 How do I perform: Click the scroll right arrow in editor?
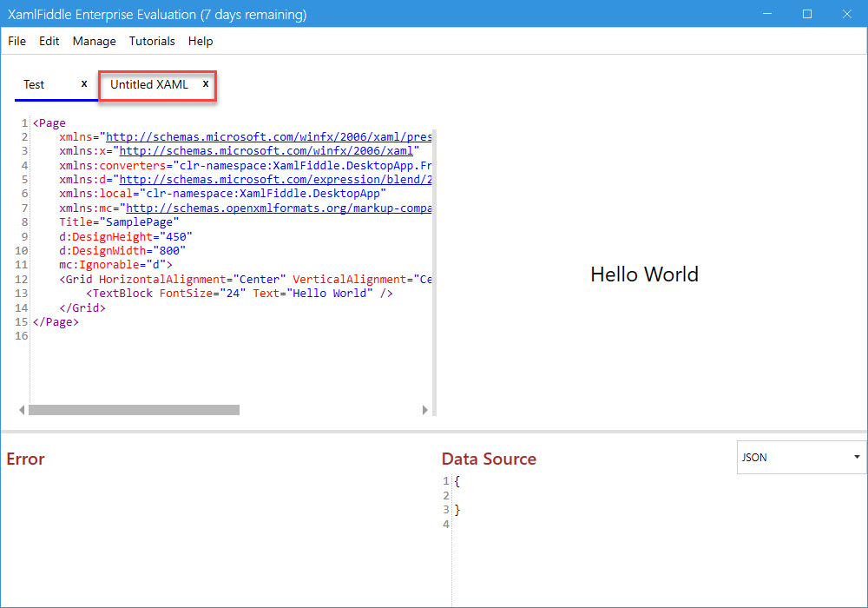point(424,410)
